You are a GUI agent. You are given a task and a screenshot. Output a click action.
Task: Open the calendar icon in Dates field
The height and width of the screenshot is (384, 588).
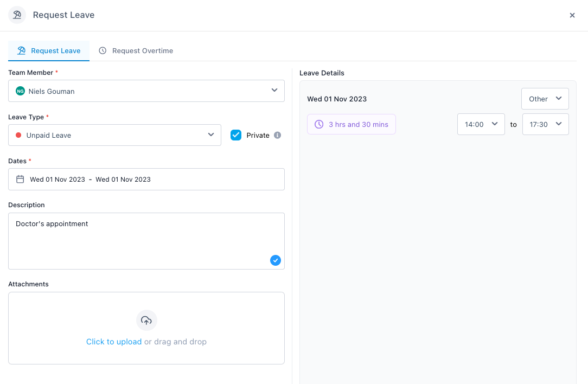click(x=20, y=179)
